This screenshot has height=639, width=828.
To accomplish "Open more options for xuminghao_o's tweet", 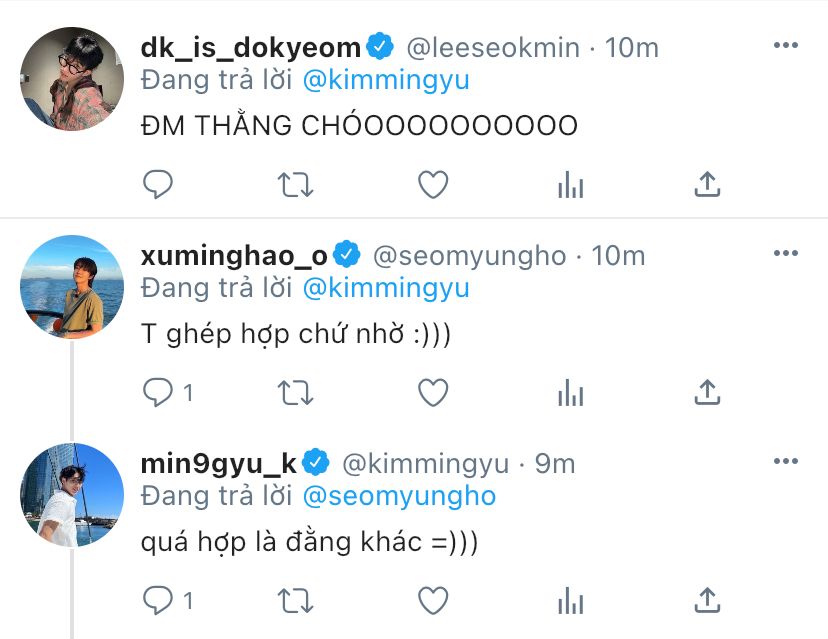I will pos(785,255).
